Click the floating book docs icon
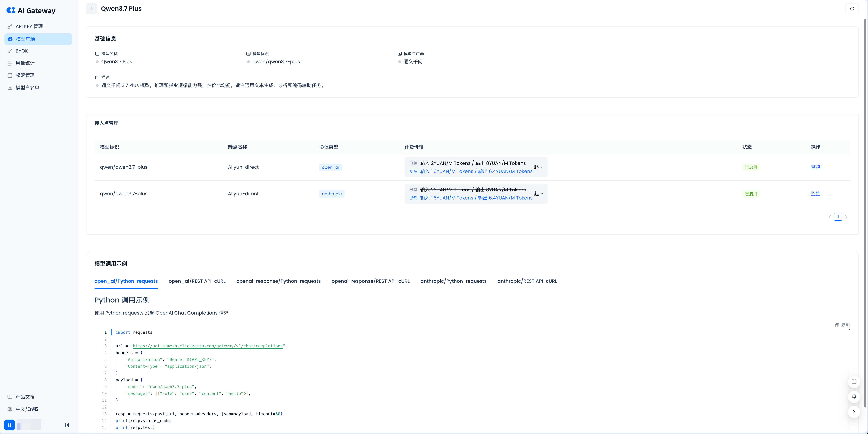 [x=854, y=382]
